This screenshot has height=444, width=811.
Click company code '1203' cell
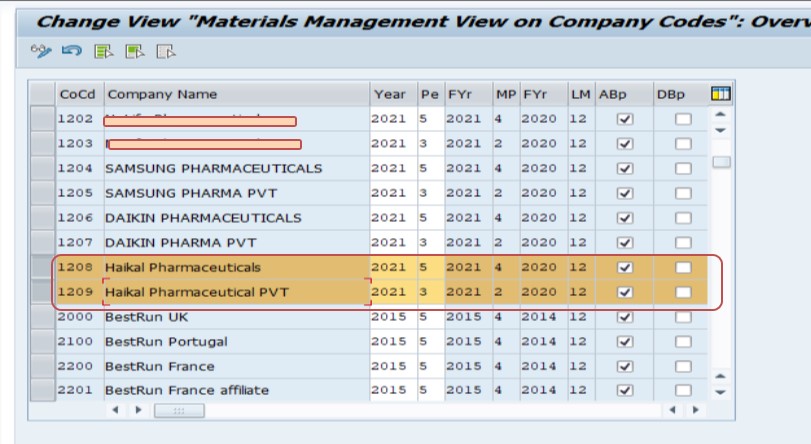click(x=80, y=143)
